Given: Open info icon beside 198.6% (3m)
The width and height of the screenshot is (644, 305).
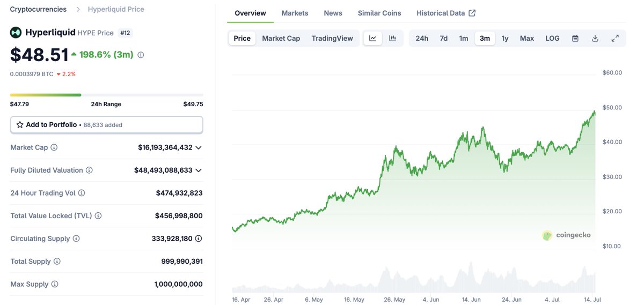Looking at the screenshot, I should pyautogui.click(x=141, y=55).
